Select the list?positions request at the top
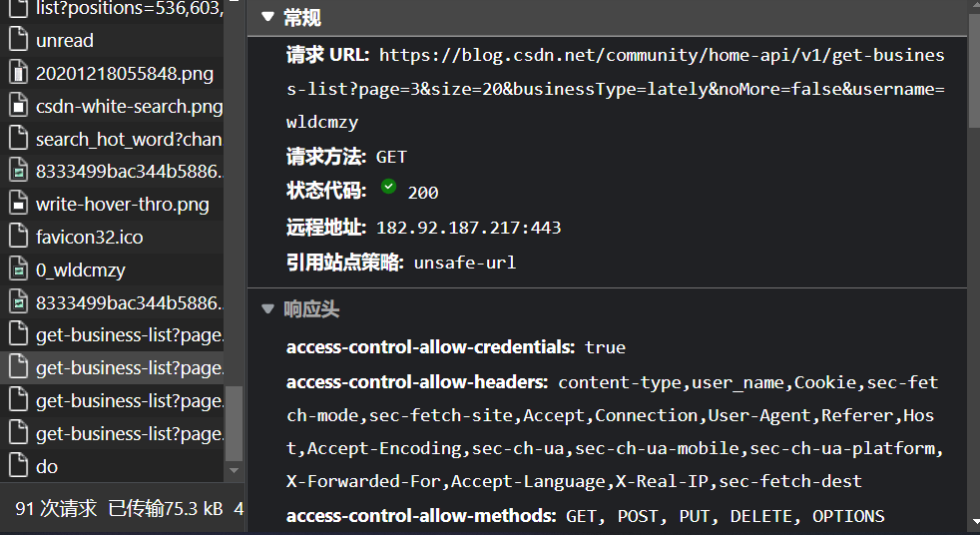 point(128,8)
